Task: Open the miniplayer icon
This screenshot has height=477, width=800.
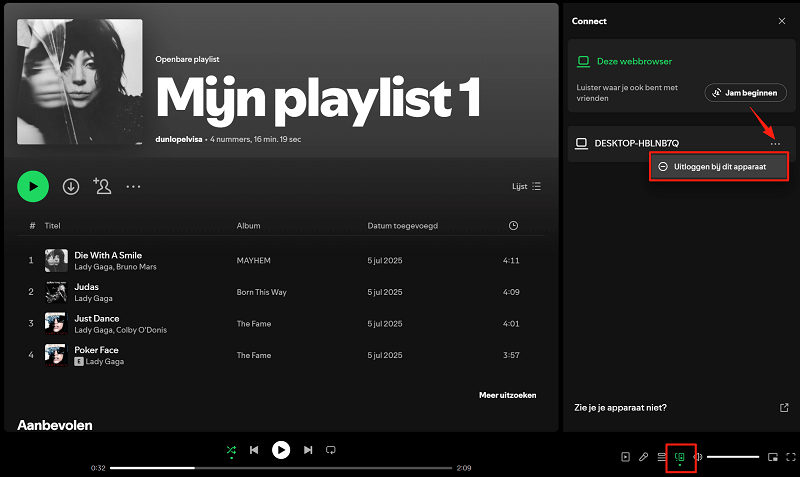Action: (x=772, y=457)
